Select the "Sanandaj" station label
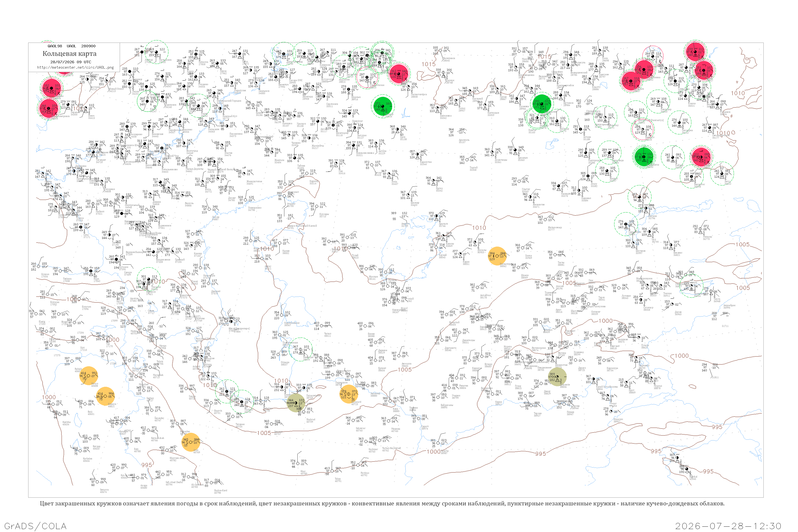The width and height of the screenshot is (798, 532). point(159,418)
